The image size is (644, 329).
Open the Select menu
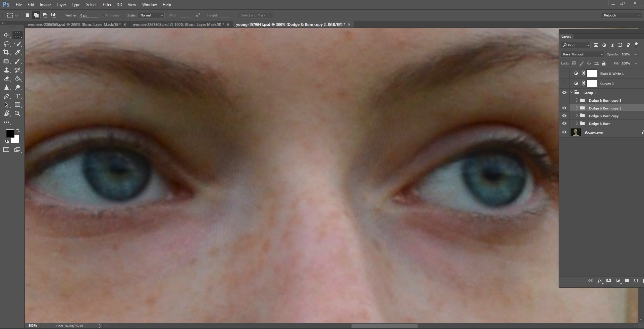pos(92,4)
